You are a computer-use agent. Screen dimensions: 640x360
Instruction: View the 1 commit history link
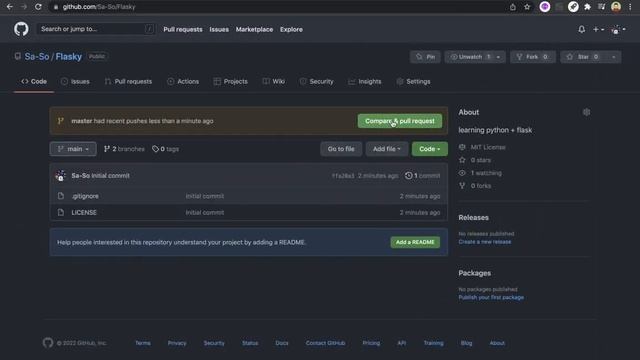pyautogui.click(x=422, y=176)
